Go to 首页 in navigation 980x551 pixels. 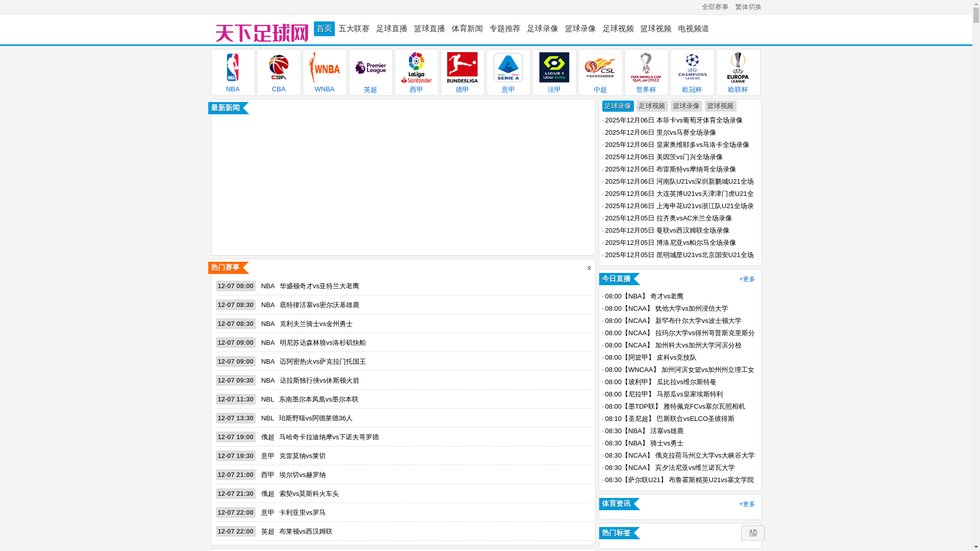point(324,29)
